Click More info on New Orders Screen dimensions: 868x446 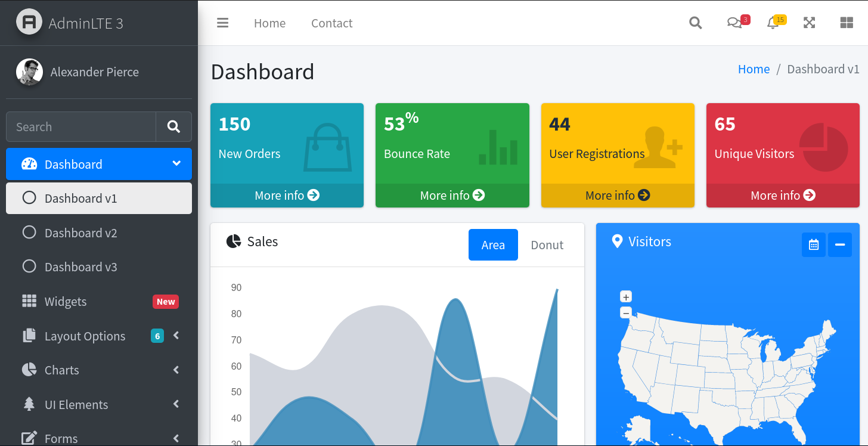tap(287, 196)
